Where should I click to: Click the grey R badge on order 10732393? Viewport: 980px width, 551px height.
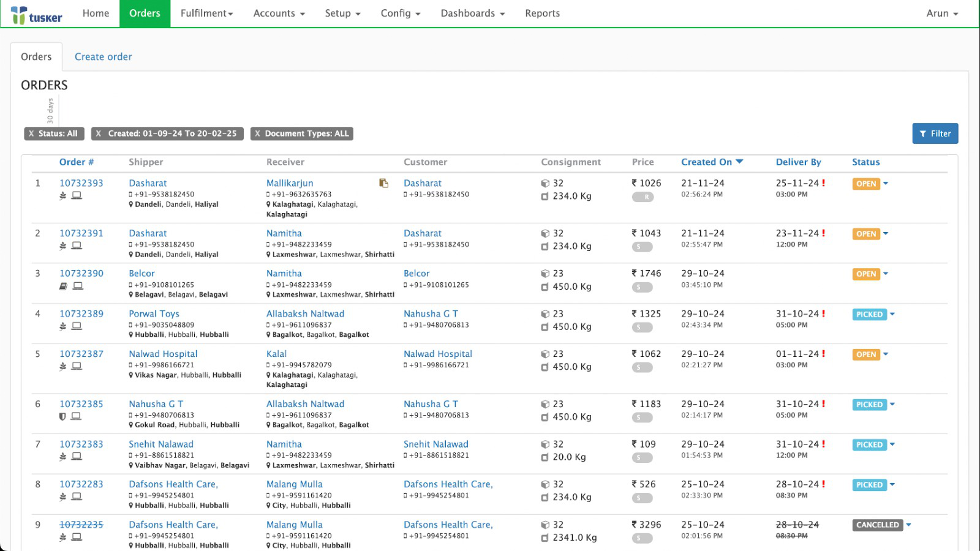643,197
